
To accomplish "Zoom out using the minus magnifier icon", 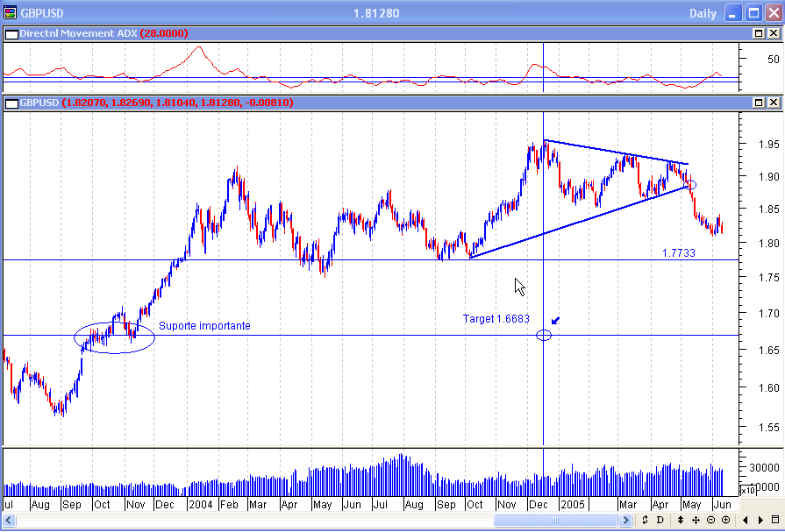I will 711,520.
